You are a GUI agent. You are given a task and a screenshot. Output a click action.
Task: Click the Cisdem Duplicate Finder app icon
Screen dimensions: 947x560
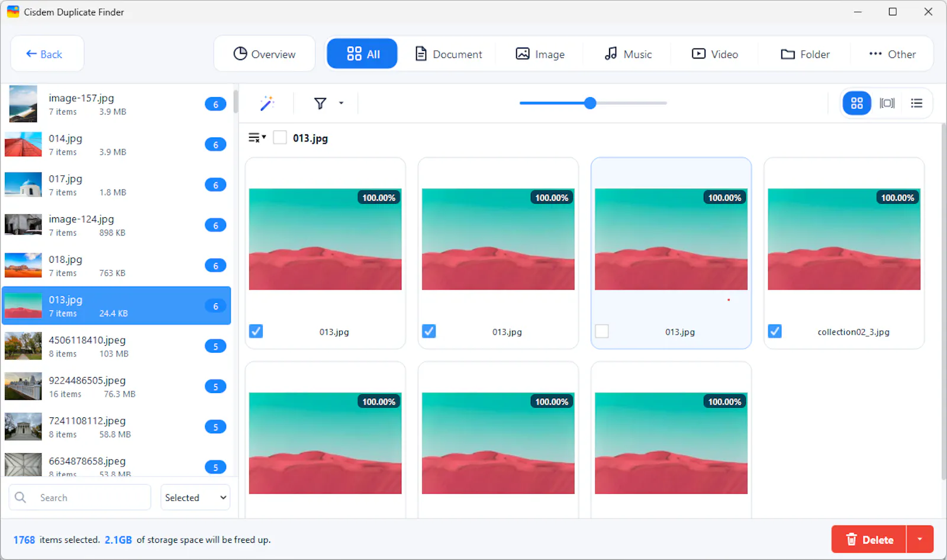pos(13,12)
